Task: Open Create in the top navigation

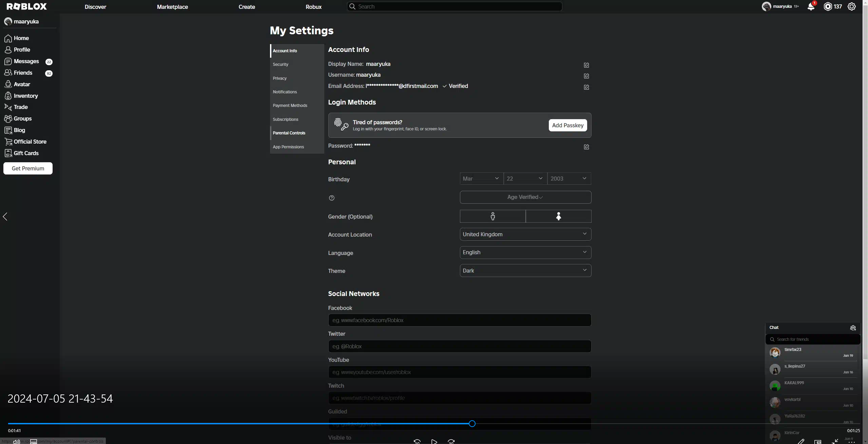Action: (247, 7)
